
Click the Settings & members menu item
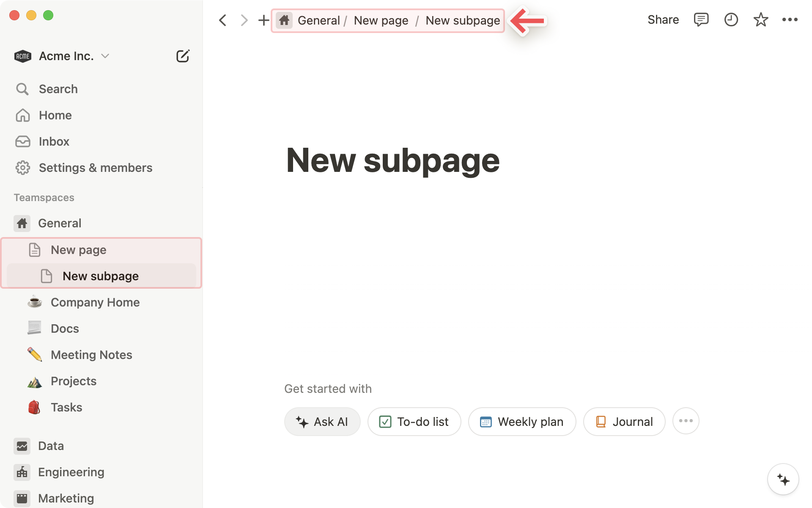pyautogui.click(x=95, y=167)
